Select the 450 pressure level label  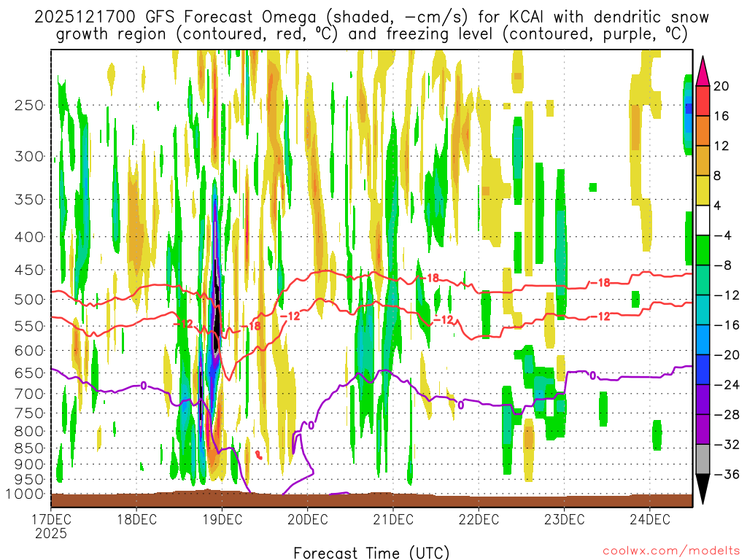[29, 270]
